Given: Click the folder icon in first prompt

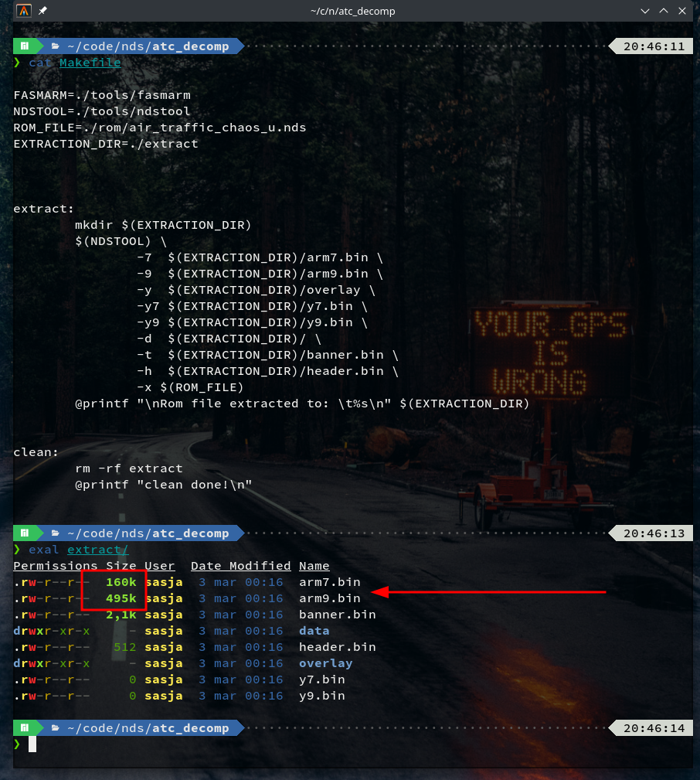Looking at the screenshot, I should coord(55,46).
